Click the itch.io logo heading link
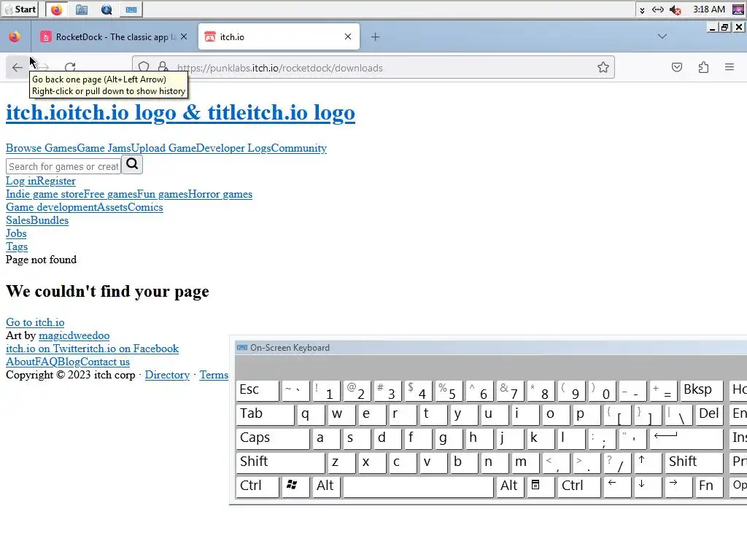747x560 pixels. point(180,113)
